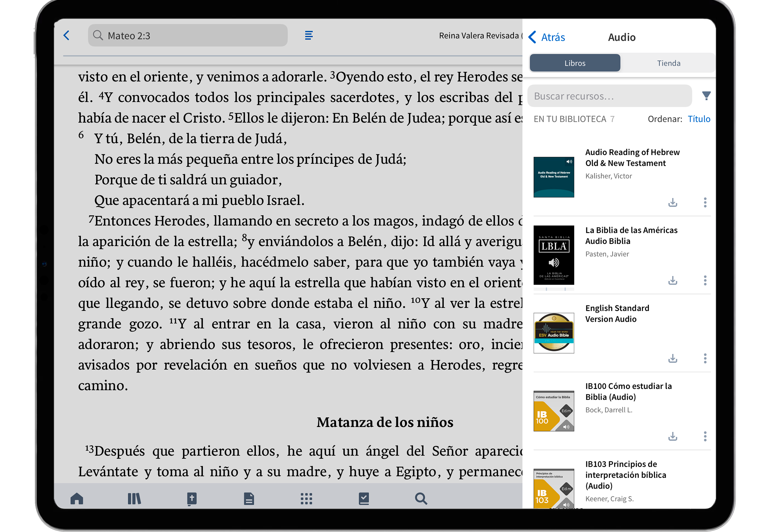Tap author name Bock, Darrell L.
The image size is (766, 532).
point(609,410)
